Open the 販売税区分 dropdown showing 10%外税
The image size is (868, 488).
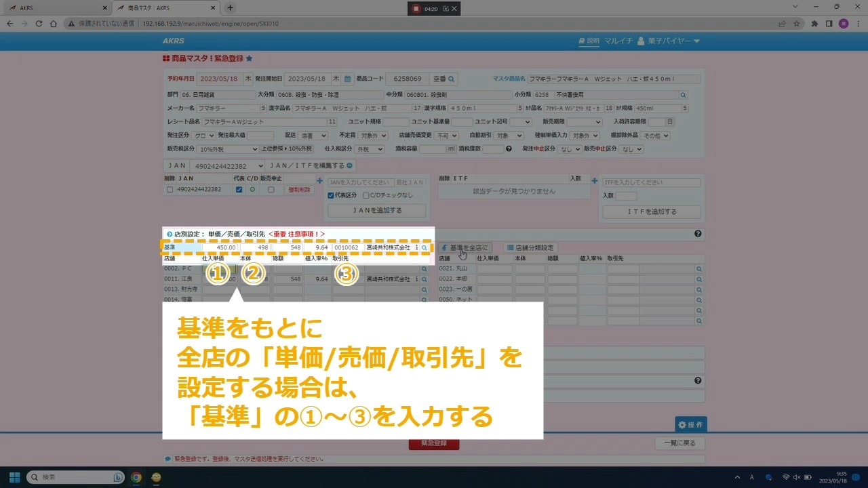[x=227, y=149]
